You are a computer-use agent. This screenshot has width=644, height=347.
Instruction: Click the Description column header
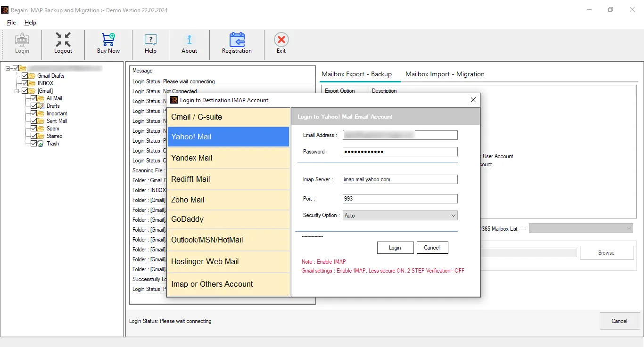click(384, 91)
